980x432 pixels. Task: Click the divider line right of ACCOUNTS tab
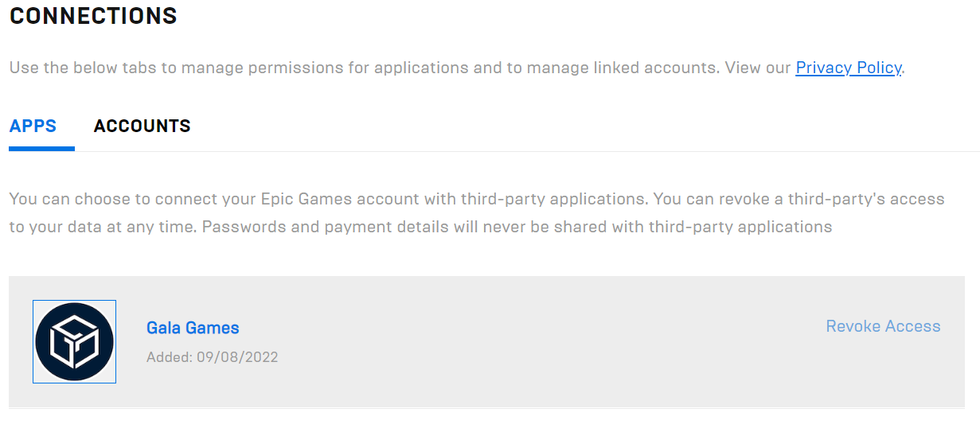pyautogui.click(x=557, y=151)
